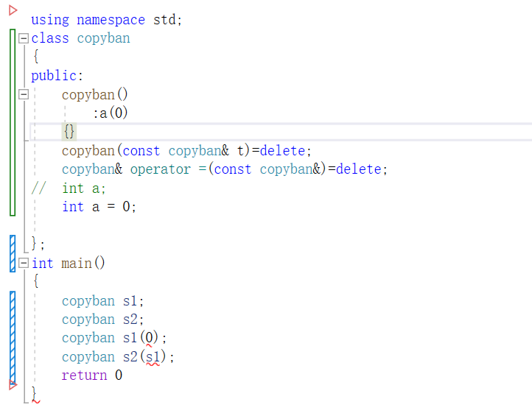
Task: Click the 'copyban s1;' declaration
Action: pos(103,301)
